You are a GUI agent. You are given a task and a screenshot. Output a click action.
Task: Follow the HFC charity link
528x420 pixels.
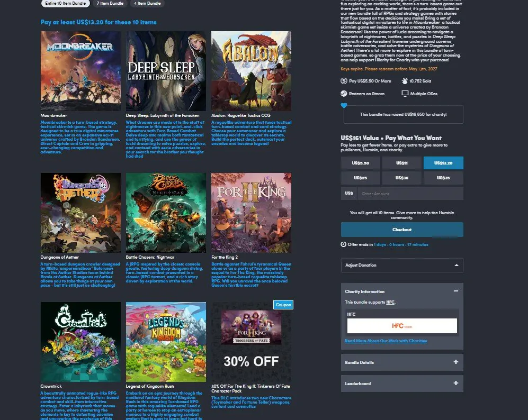[x=390, y=302]
